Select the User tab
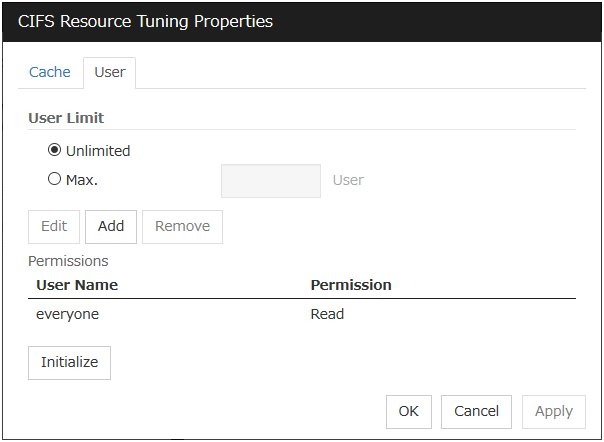The height and width of the screenshot is (442, 604). coord(109,73)
